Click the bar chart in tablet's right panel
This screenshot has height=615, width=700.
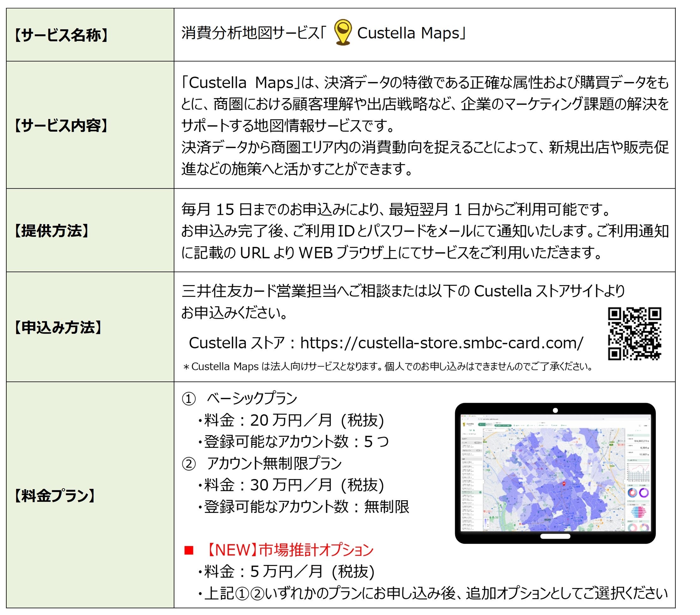tap(638, 475)
